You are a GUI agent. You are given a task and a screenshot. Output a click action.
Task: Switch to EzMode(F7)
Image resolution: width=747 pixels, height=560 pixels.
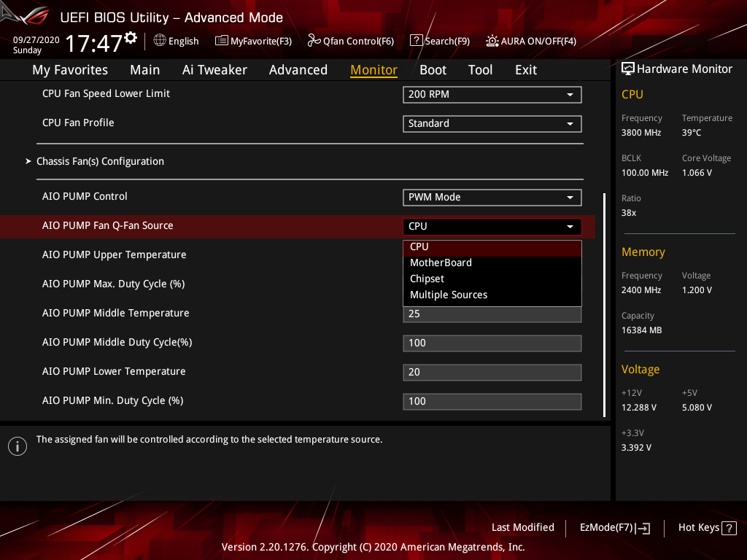point(614,528)
